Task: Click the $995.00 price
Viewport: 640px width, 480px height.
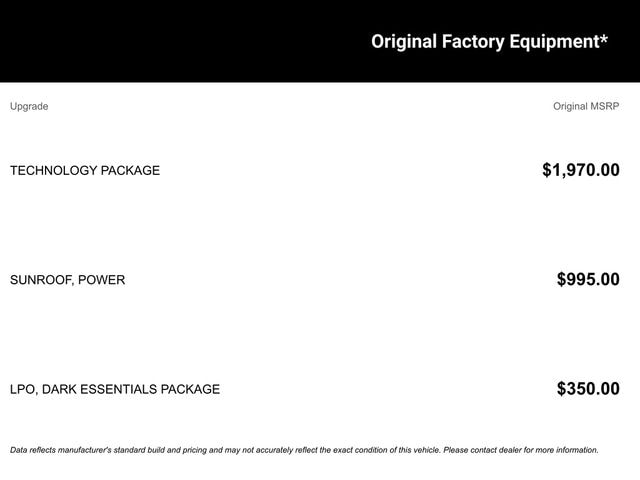Action: pyautogui.click(x=588, y=280)
